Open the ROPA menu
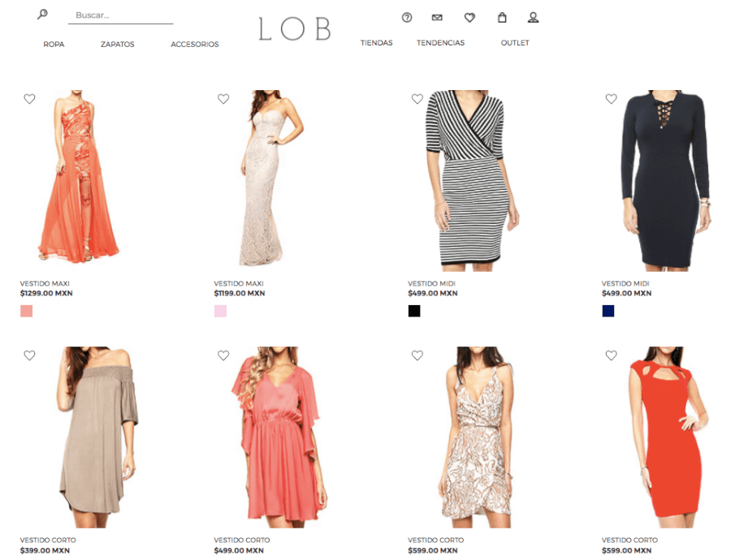The image size is (731, 560). coord(54,45)
